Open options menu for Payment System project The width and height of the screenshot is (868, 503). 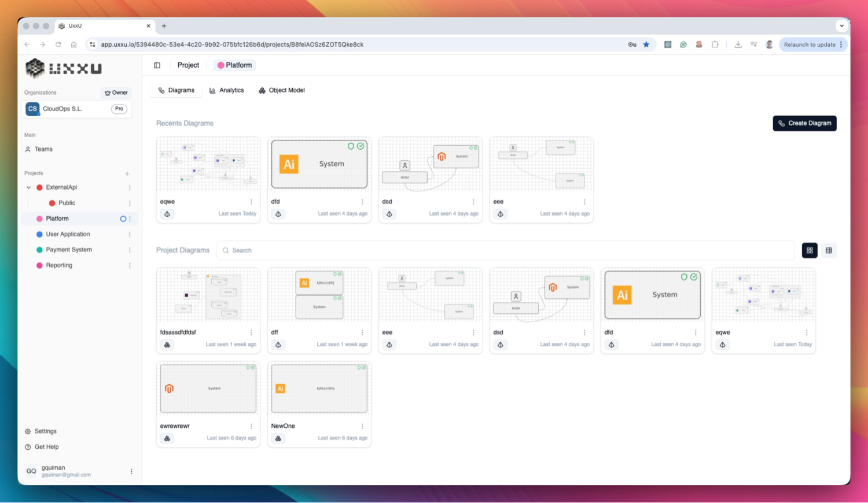[130, 250]
